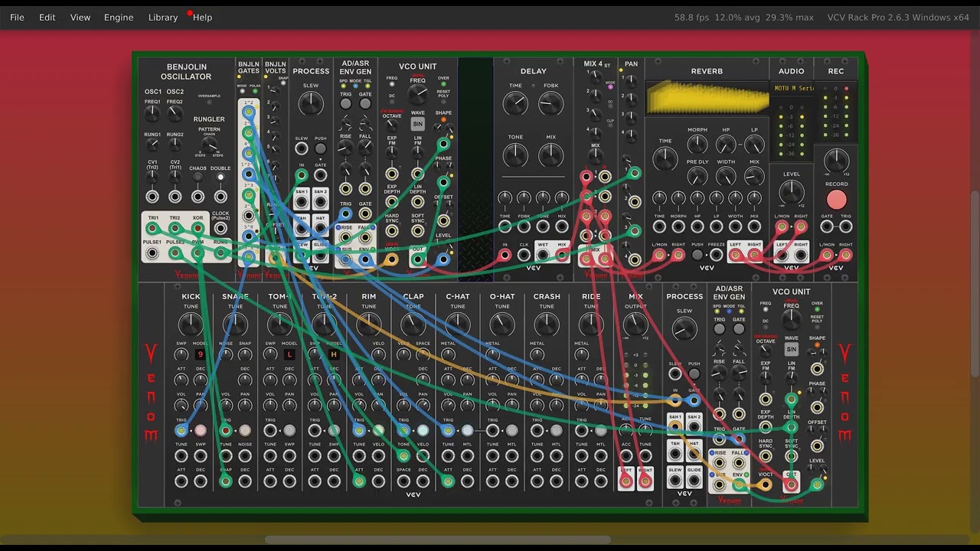Open the Help menu
The image size is (980, 551).
pyautogui.click(x=203, y=17)
